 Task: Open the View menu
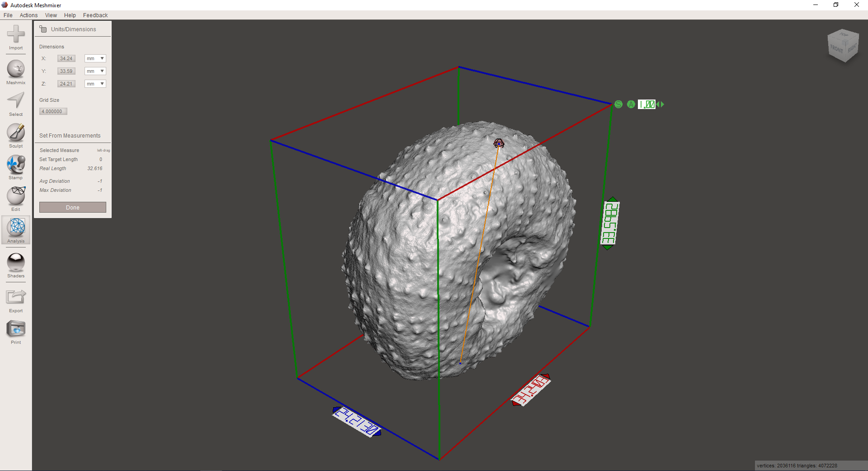pos(51,15)
